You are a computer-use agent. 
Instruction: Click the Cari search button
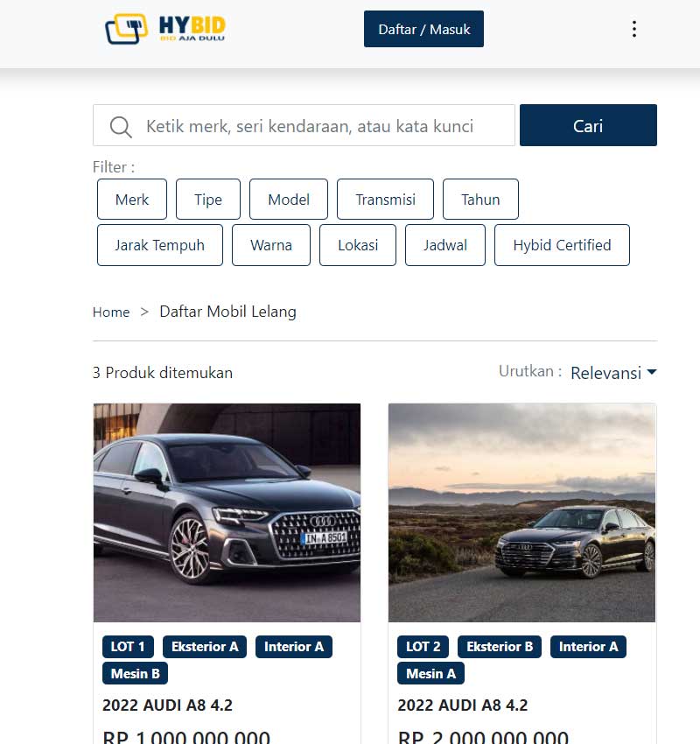588,125
